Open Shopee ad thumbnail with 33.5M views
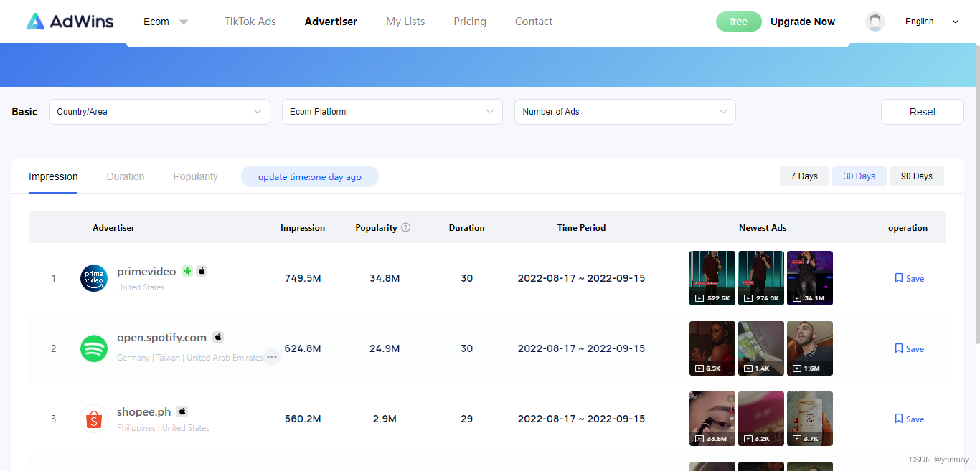 click(712, 419)
